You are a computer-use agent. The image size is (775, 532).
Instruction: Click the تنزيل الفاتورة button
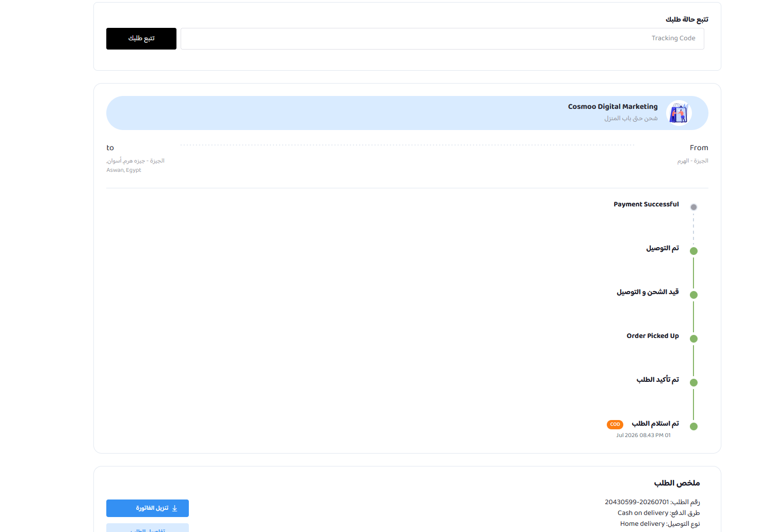click(x=148, y=508)
